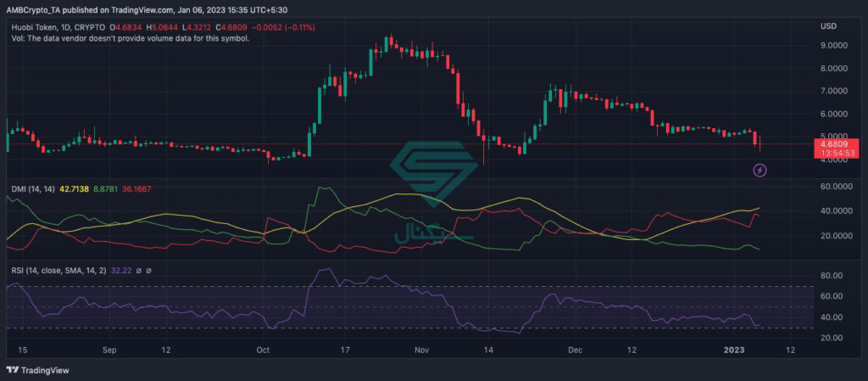Click the Oct label on the time axis
The height and width of the screenshot is (381, 868).
pyautogui.click(x=263, y=350)
